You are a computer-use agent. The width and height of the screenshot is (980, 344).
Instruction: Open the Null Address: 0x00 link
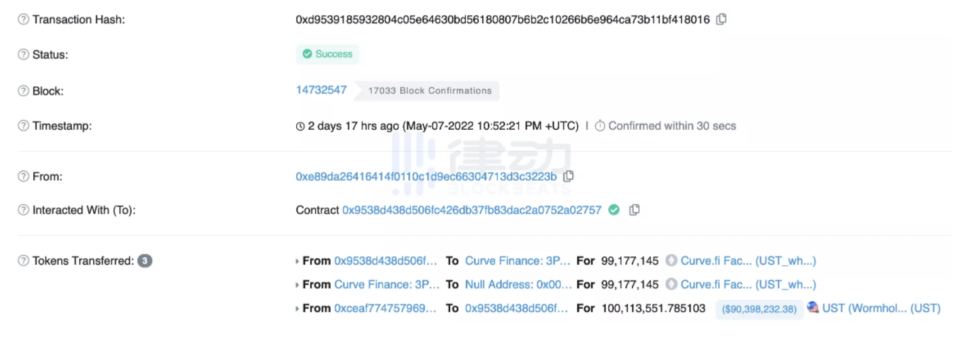[518, 285]
